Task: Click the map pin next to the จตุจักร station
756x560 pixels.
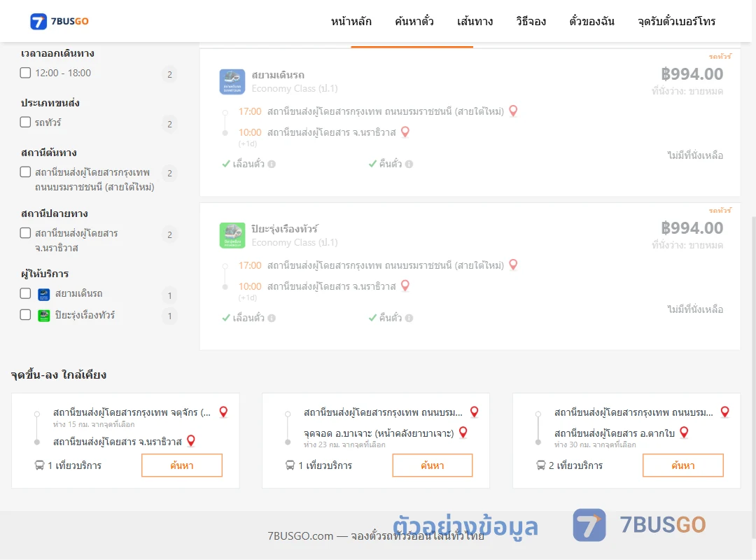Action: point(223,412)
